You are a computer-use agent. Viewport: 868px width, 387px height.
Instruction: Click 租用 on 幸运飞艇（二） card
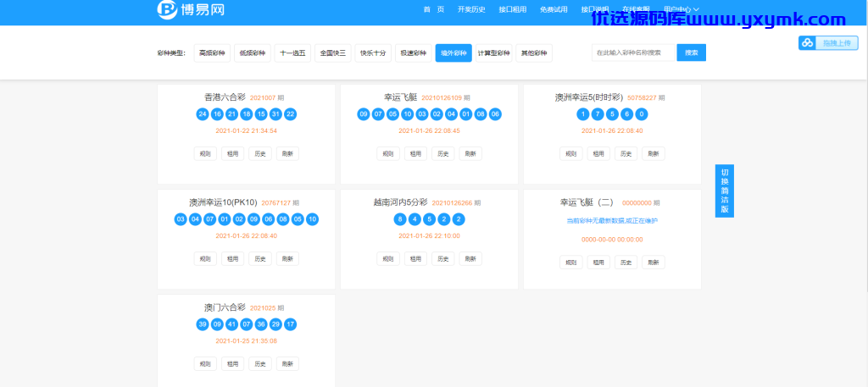pyautogui.click(x=598, y=262)
